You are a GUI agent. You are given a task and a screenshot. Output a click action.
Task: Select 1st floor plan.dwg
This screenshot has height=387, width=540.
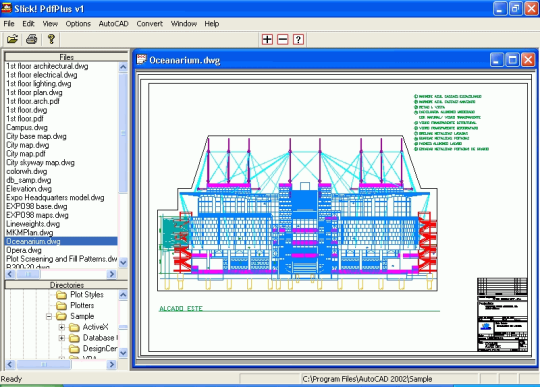tap(34, 92)
